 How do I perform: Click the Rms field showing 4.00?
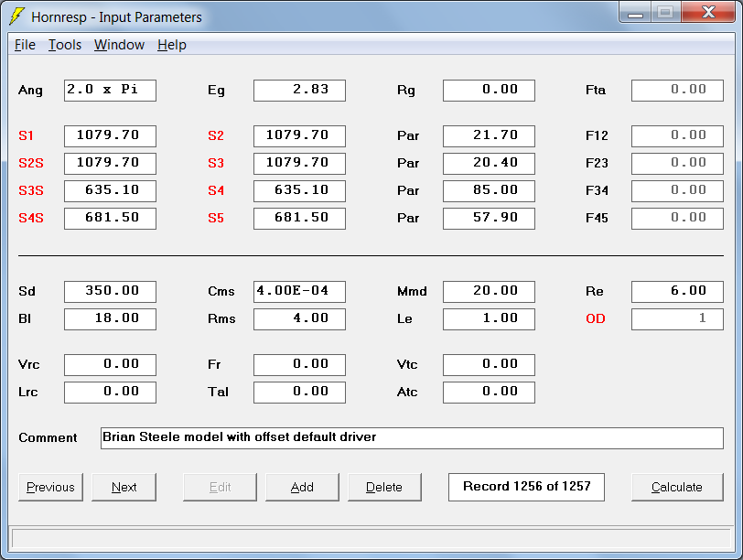[x=299, y=318]
